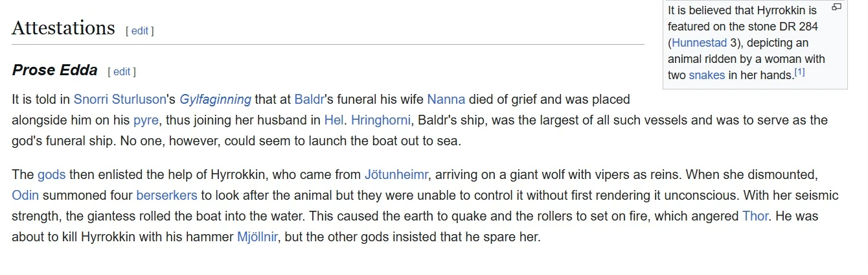868x275 pixels.
Task: Open the Nanna article link
Action: (x=446, y=99)
